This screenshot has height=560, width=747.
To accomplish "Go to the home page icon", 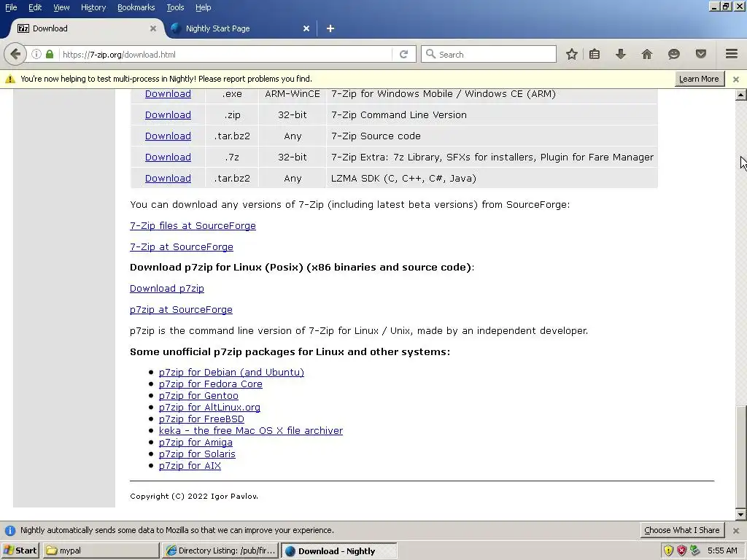I will [x=646, y=54].
